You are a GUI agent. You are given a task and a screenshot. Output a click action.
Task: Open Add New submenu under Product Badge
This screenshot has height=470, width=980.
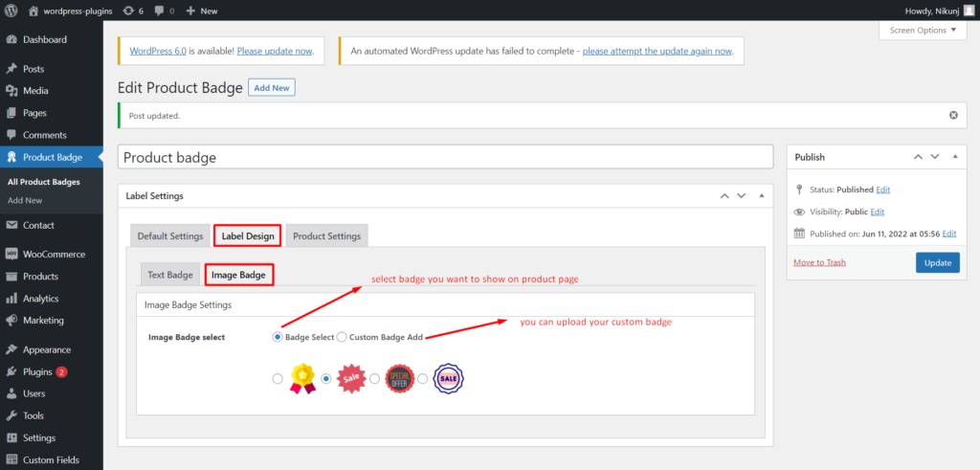[x=25, y=201]
